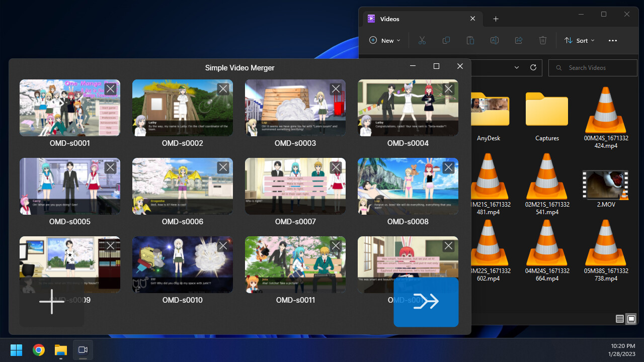The height and width of the screenshot is (362, 644).
Task: Select the OMD-s0011 video thumbnail
Action: coord(295,264)
